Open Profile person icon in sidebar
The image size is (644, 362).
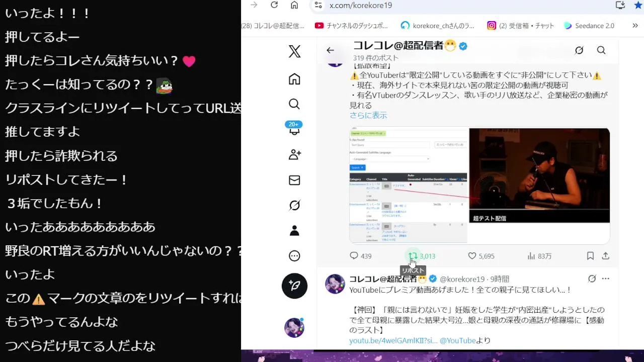tap(294, 231)
